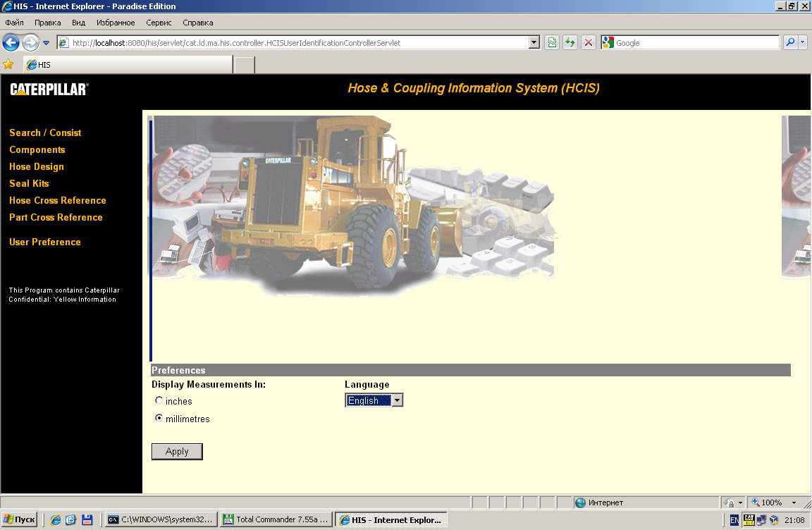Click the Preferences section header
Image resolution: width=812 pixels, height=530 pixels.
[470, 370]
